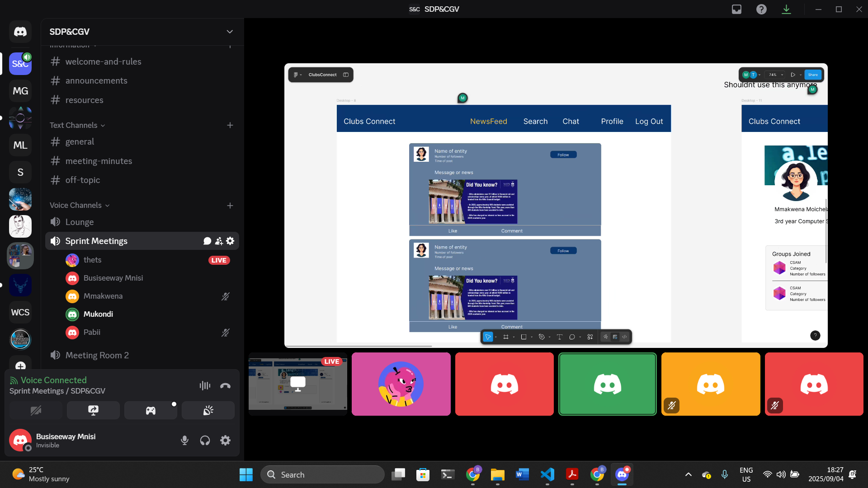Toggle headphone deafen in user panel
This screenshot has height=488, width=868.
point(205,440)
